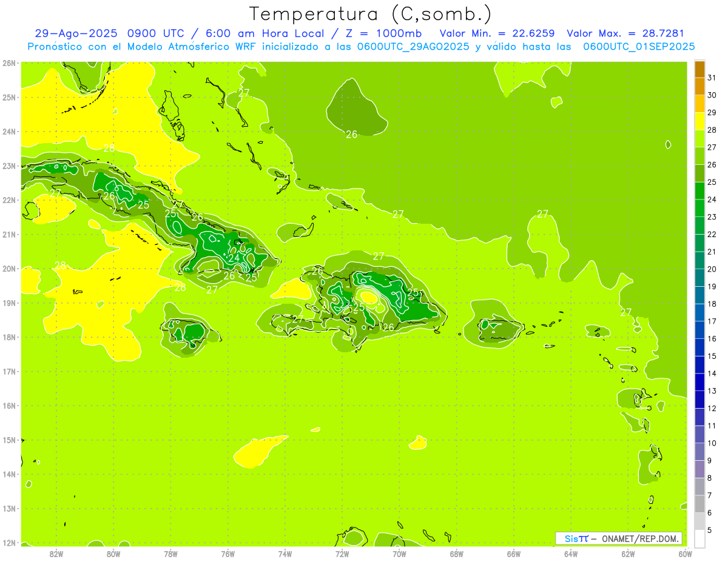
Task: Click the "18N" latitude label
Action: tap(9, 337)
